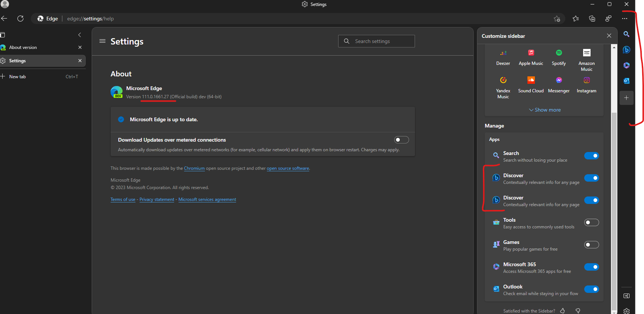Image resolution: width=644 pixels, height=314 pixels.
Task: Refresh the current page
Action: click(x=20, y=19)
